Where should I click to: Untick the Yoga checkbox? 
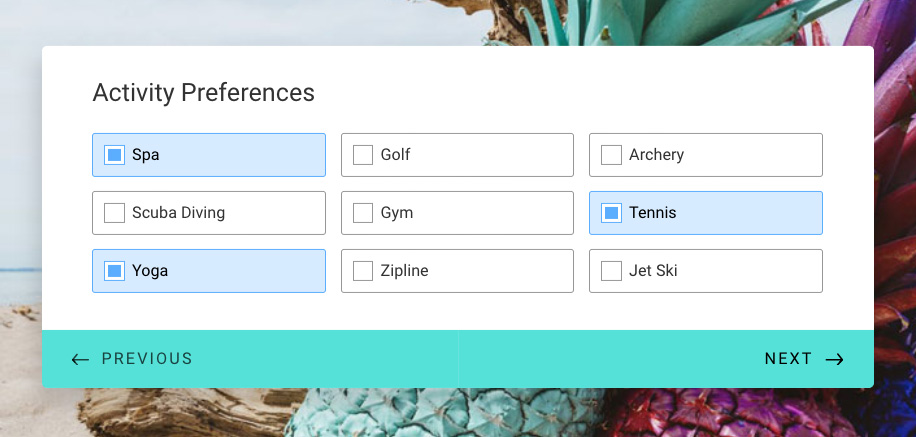click(114, 271)
